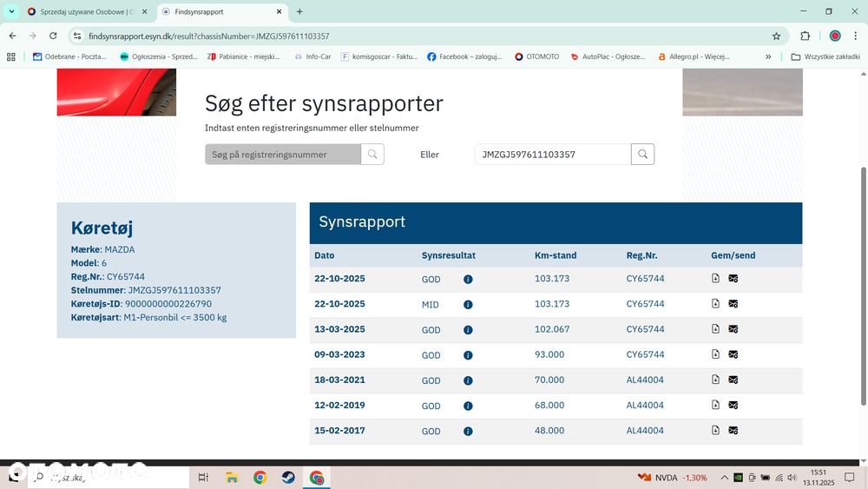The width and height of the screenshot is (868, 489).
Task: Download report for 22-10-2025 GOD row
Action: tap(716, 278)
